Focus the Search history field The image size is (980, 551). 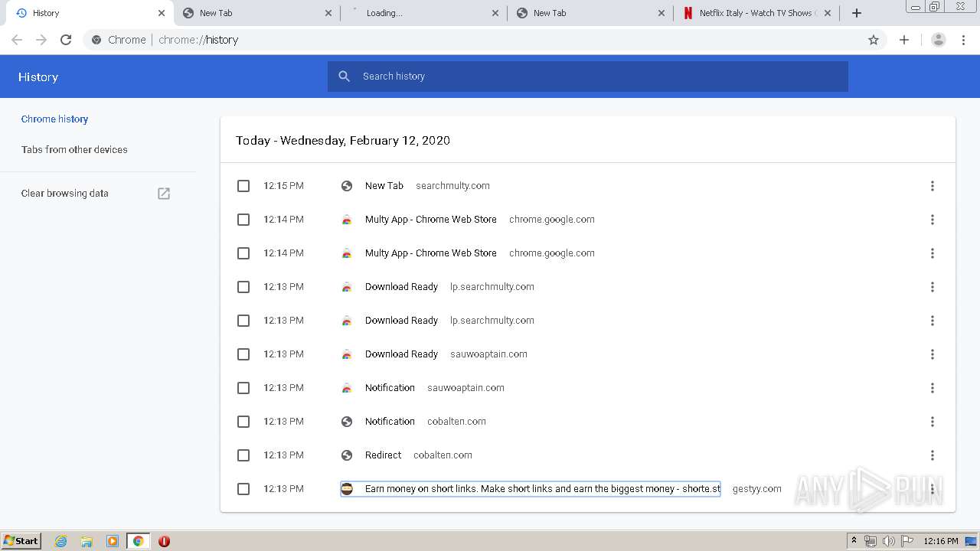tap(588, 77)
